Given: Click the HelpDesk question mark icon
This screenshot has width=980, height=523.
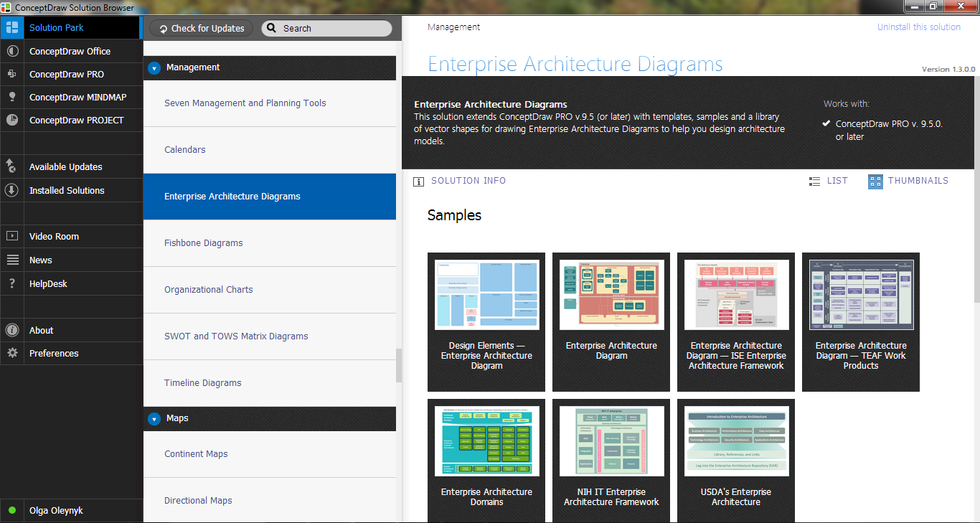Looking at the screenshot, I should (x=11, y=283).
